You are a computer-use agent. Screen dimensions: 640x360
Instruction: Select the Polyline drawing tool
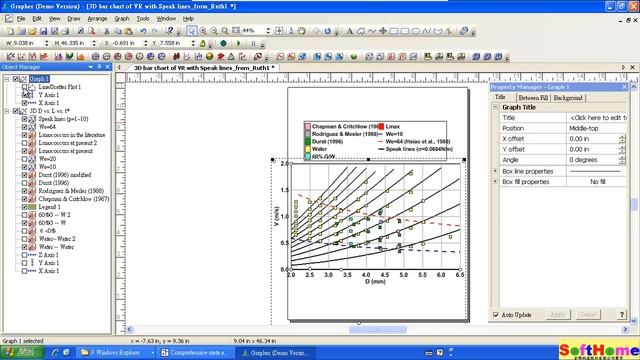point(372,31)
